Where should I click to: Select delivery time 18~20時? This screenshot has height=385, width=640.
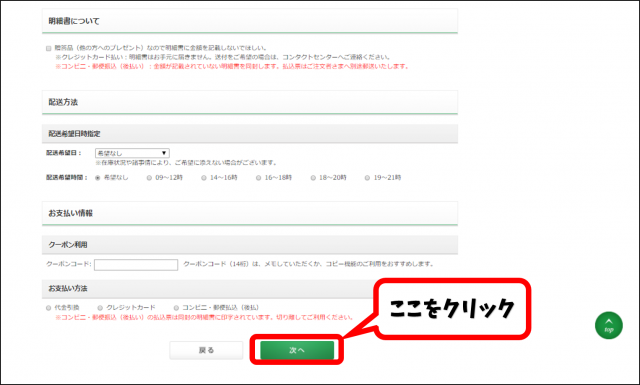pyautogui.click(x=313, y=178)
